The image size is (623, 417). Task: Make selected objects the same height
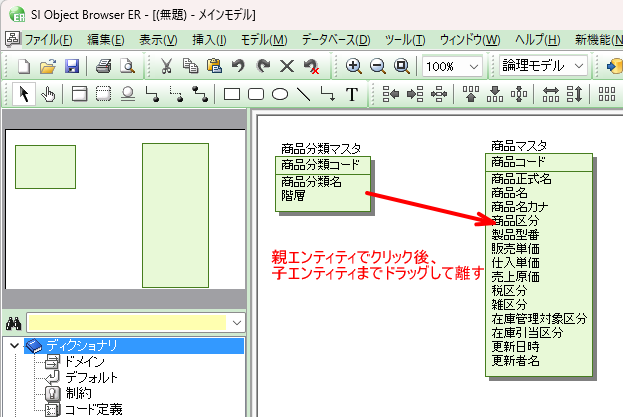coord(575,95)
